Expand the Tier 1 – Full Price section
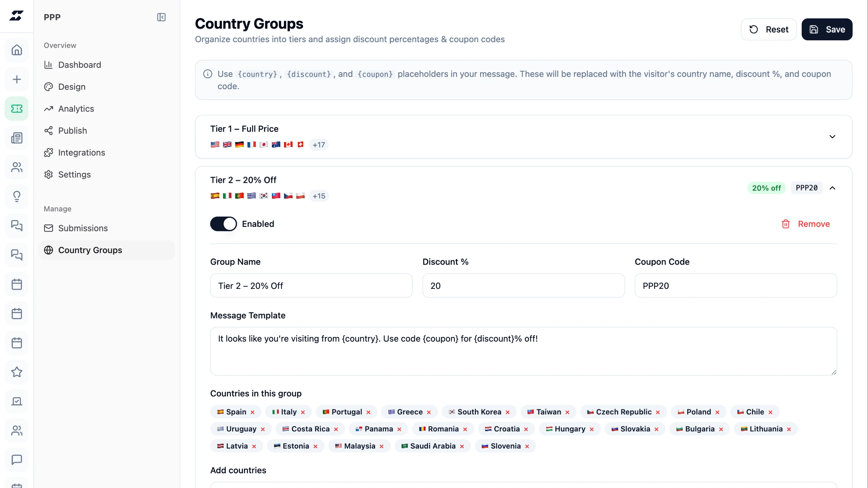 point(832,137)
